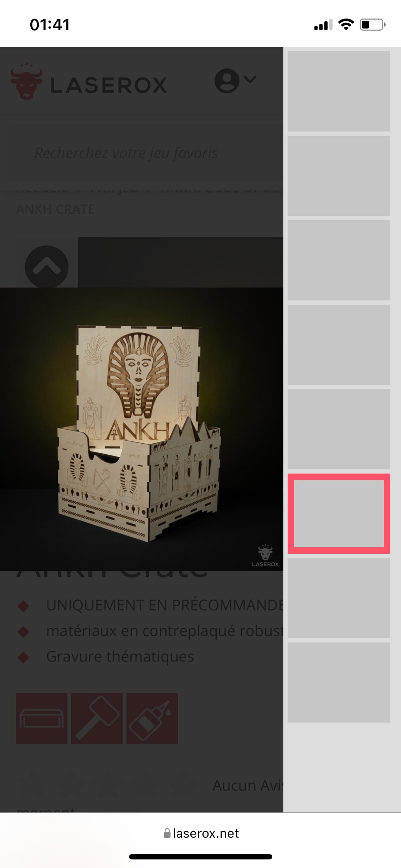The width and height of the screenshot is (401, 868).
Task: Open the ANKH CRATE breadcrumb link
Action: coord(55,209)
